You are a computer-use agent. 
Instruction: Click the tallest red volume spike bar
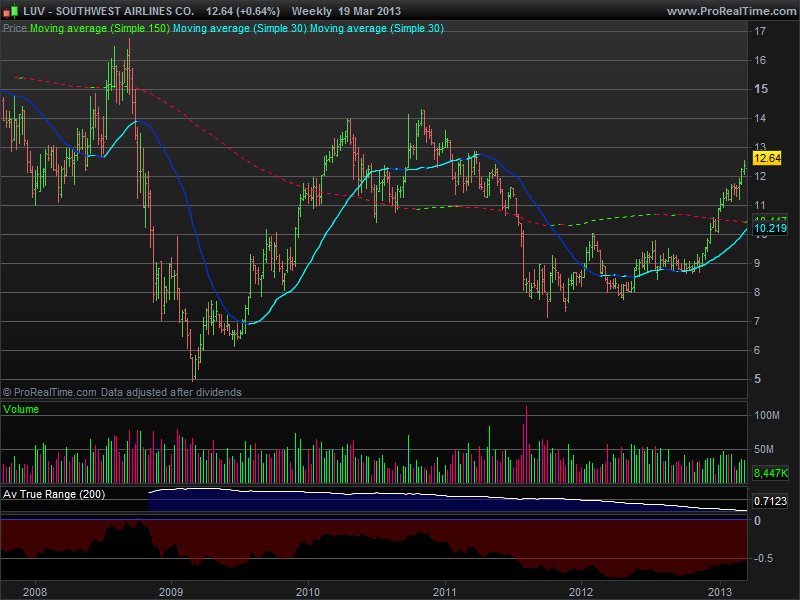(x=526, y=440)
